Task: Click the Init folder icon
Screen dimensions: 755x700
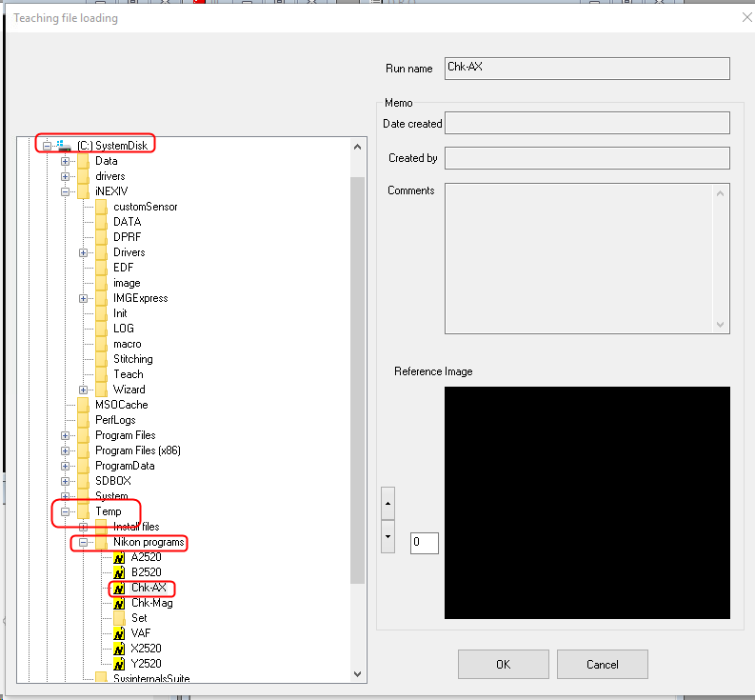Action: click(x=102, y=313)
